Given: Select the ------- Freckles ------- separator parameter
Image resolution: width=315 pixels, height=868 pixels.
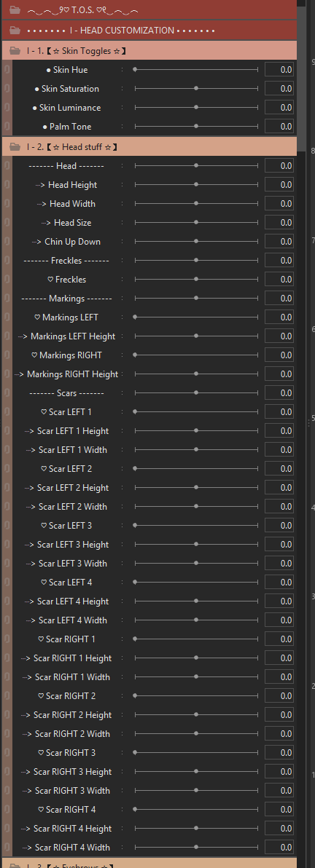Looking at the screenshot, I should 66,260.
